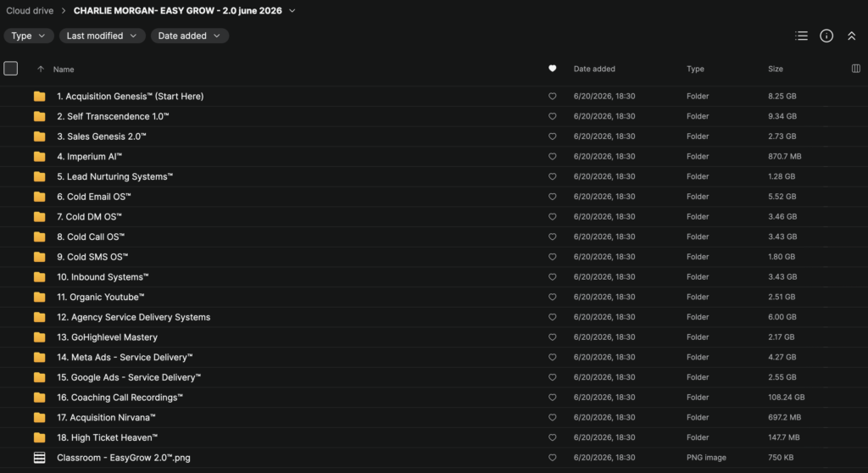Open column settings icon in header
The height and width of the screenshot is (473, 868).
(855, 69)
